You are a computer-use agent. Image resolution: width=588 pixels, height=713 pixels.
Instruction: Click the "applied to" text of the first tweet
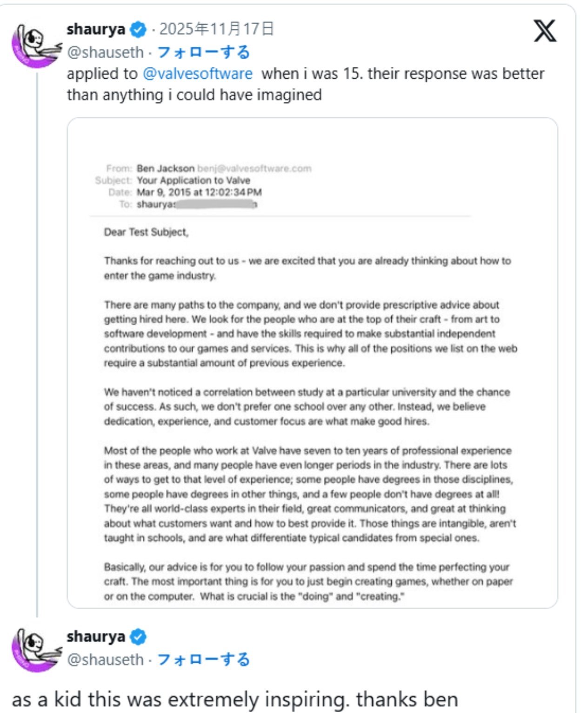pos(102,73)
